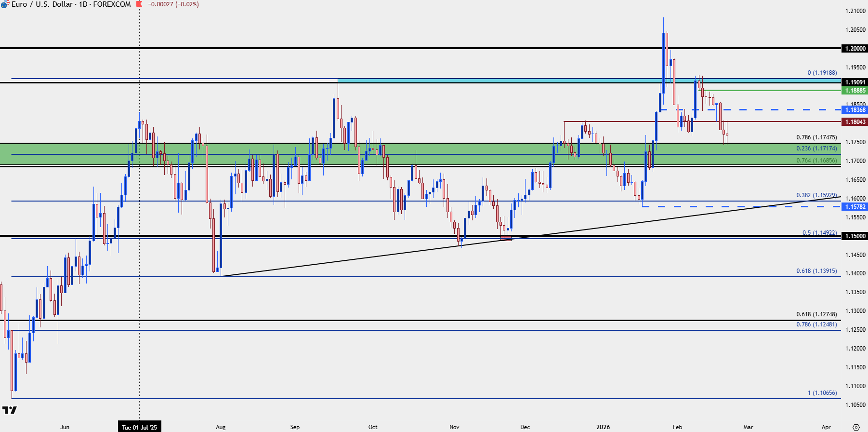Click the -0.00027 (-0.02%) price change value
The image size is (868, 432).
173,4
